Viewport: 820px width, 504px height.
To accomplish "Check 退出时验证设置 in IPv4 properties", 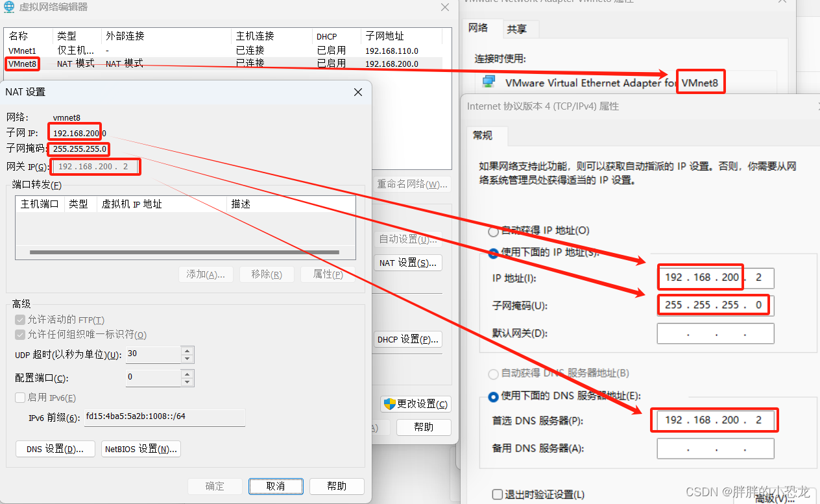I will coord(498,494).
